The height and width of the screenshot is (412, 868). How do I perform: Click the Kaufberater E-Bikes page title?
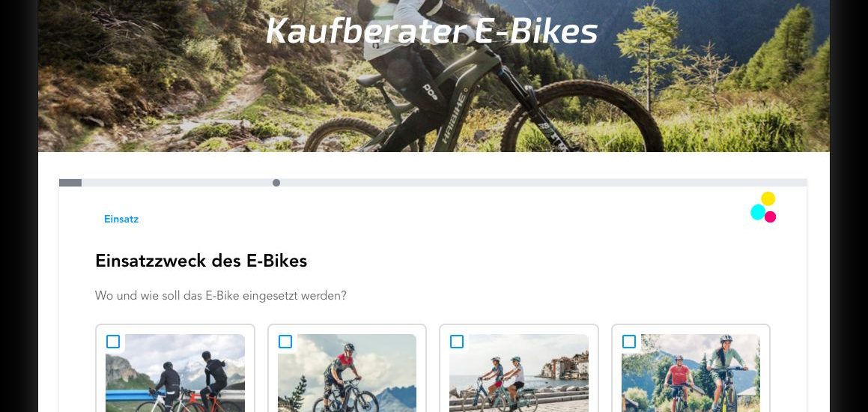point(432,31)
